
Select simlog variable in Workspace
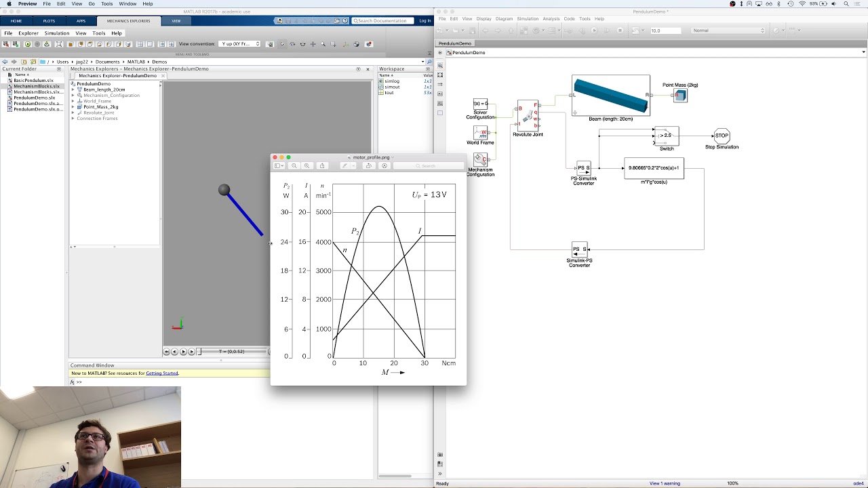click(392, 81)
